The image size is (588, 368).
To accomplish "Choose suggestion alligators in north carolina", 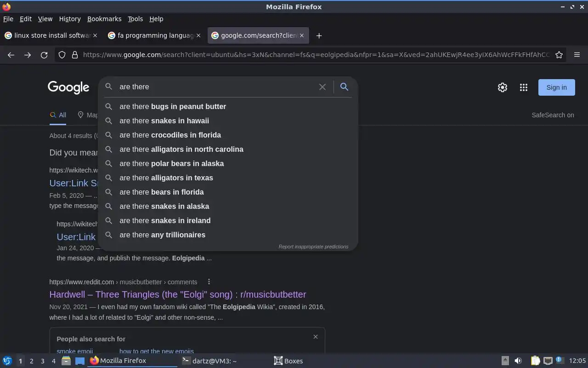I will pos(228,149).
